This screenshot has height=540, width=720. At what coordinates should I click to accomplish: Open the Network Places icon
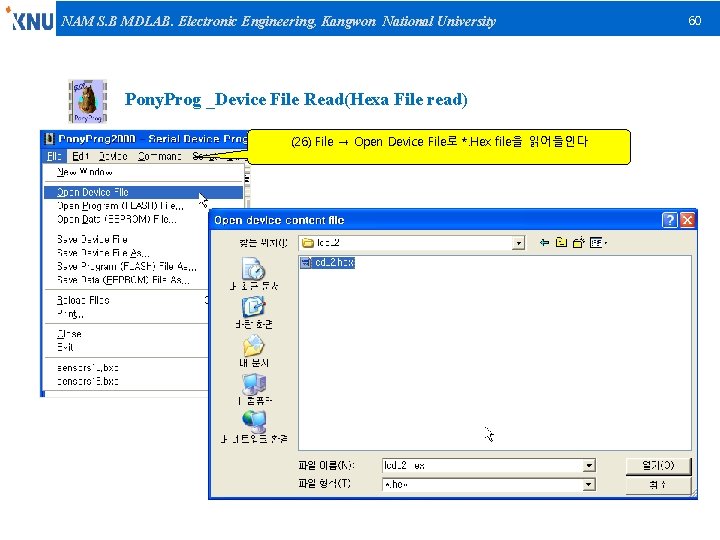click(254, 422)
